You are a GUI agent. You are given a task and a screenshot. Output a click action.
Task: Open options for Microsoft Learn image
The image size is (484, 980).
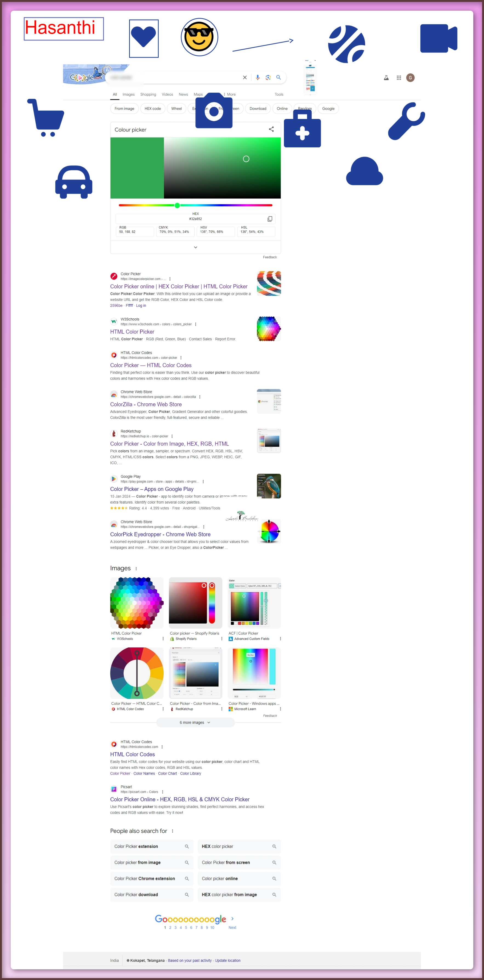tap(280, 709)
